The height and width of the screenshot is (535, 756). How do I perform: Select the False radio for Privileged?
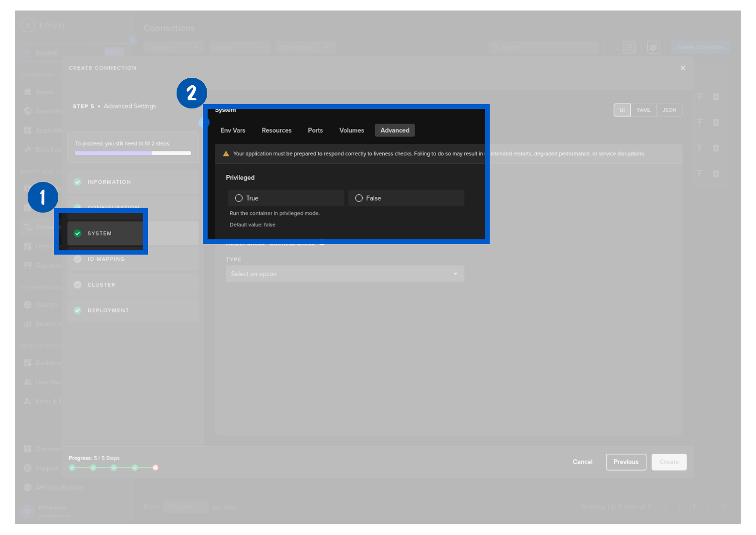pos(359,198)
